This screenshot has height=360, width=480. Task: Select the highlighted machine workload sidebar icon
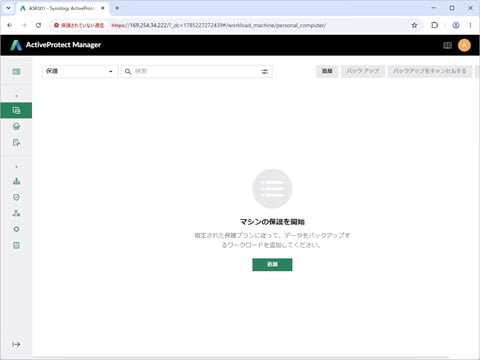click(x=16, y=110)
